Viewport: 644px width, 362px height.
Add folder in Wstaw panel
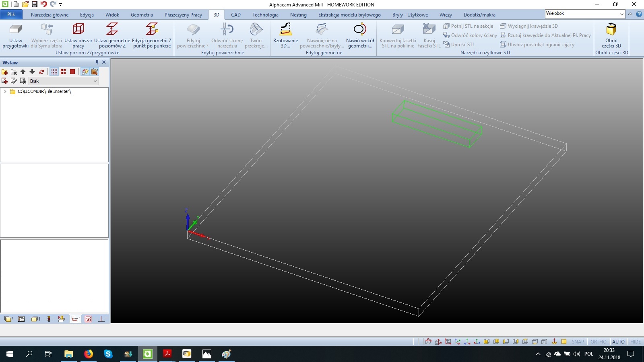coord(5,72)
